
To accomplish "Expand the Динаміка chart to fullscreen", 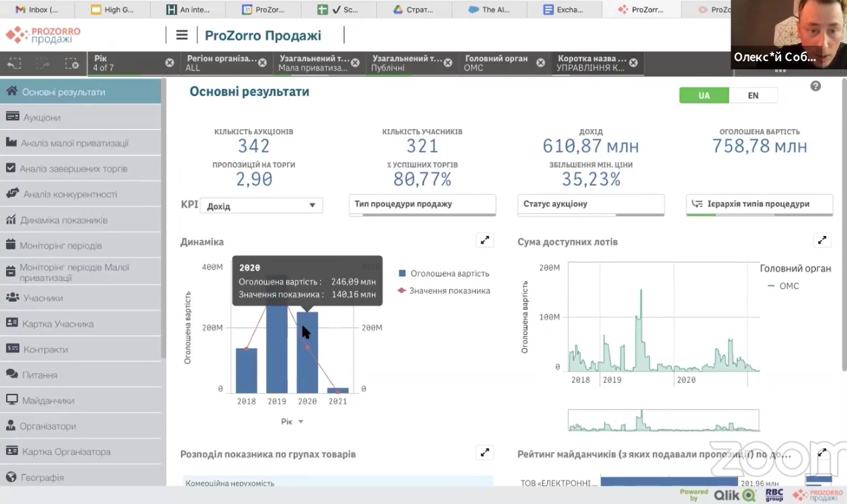I will [x=485, y=241].
